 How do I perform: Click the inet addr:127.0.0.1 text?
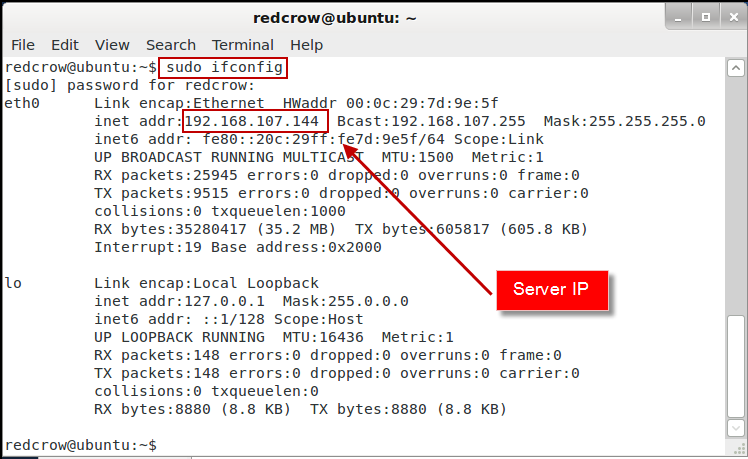[179, 301]
